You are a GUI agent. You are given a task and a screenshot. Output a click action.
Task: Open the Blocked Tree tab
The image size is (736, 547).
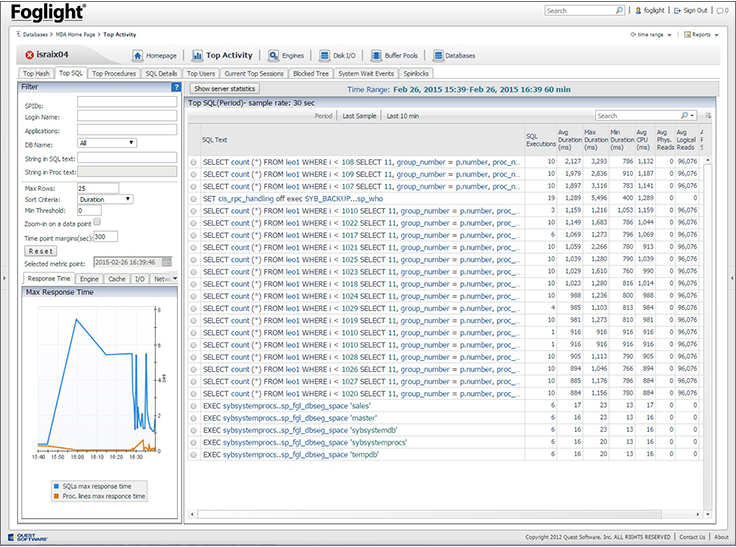click(x=310, y=73)
